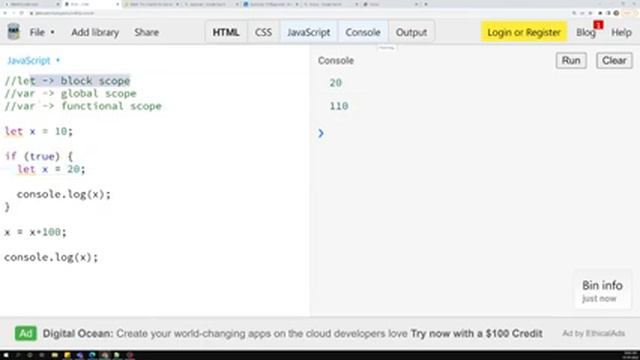Open the Digital Ocean ad link
This screenshot has height=360, width=640.
[292, 333]
